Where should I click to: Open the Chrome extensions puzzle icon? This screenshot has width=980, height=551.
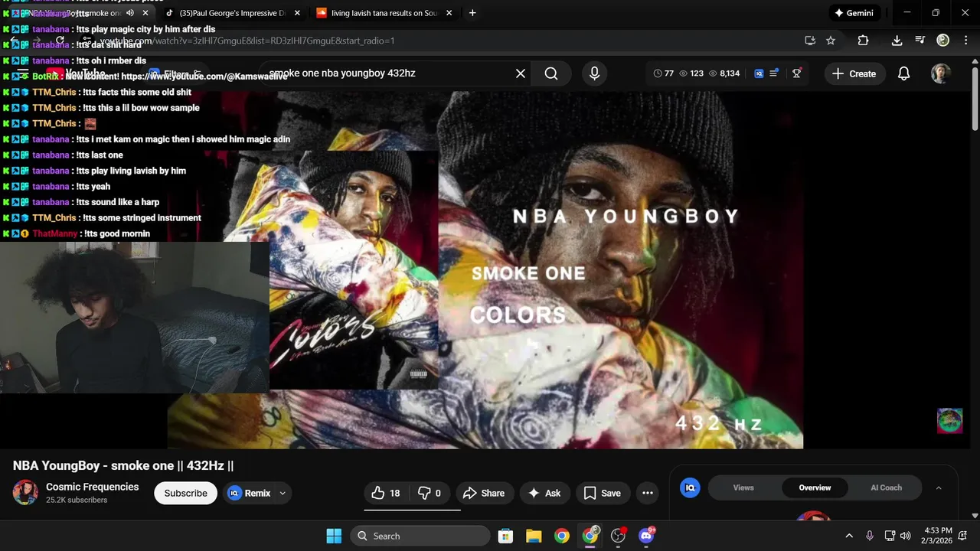[x=863, y=41]
